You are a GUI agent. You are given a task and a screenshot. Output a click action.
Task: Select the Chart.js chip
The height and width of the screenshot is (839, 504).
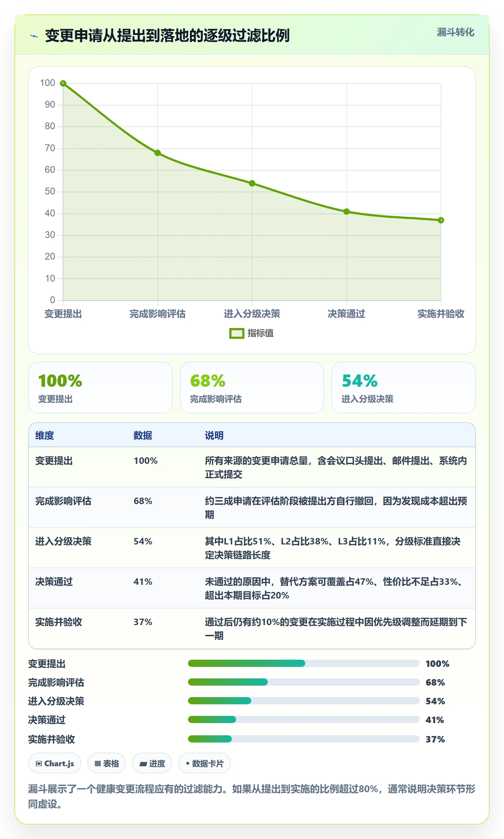[x=55, y=763]
